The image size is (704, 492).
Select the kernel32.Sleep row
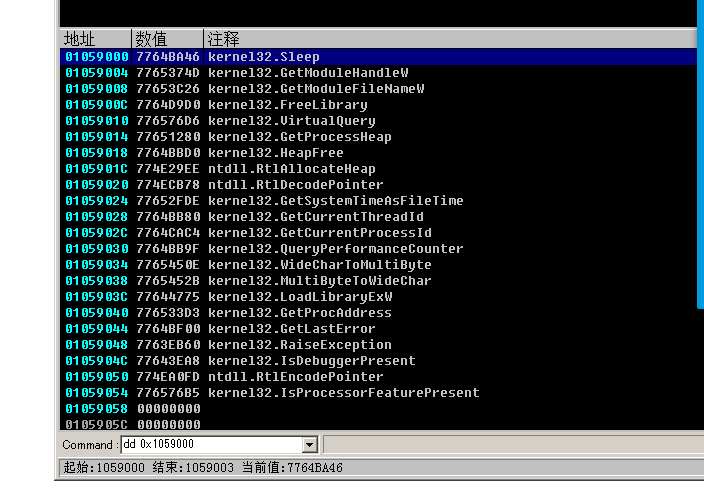point(378,57)
